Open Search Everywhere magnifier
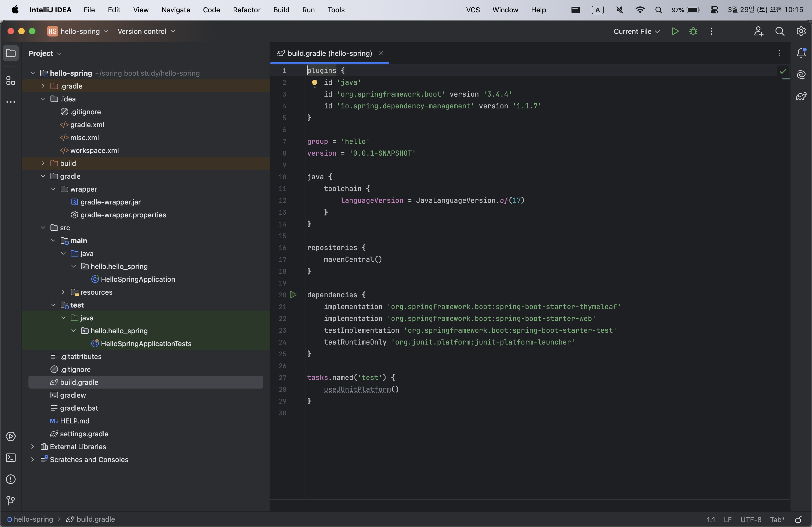The image size is (812, 527). coord(780,31)
